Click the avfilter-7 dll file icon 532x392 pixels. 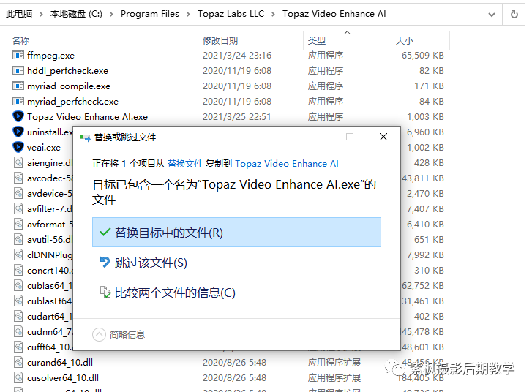[18, 208]
